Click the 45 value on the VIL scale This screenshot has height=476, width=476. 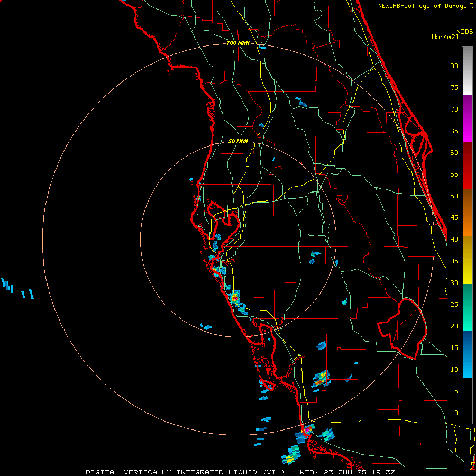(x=454, y=218)
